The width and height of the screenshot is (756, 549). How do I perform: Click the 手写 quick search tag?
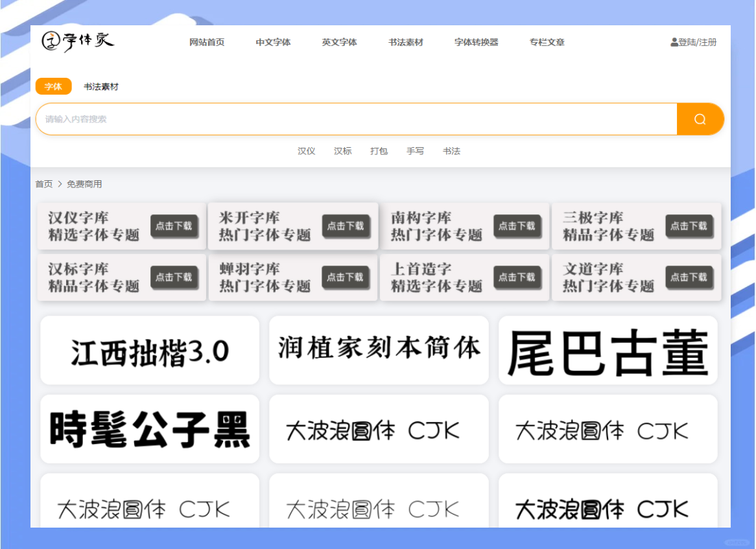(415, 151)
